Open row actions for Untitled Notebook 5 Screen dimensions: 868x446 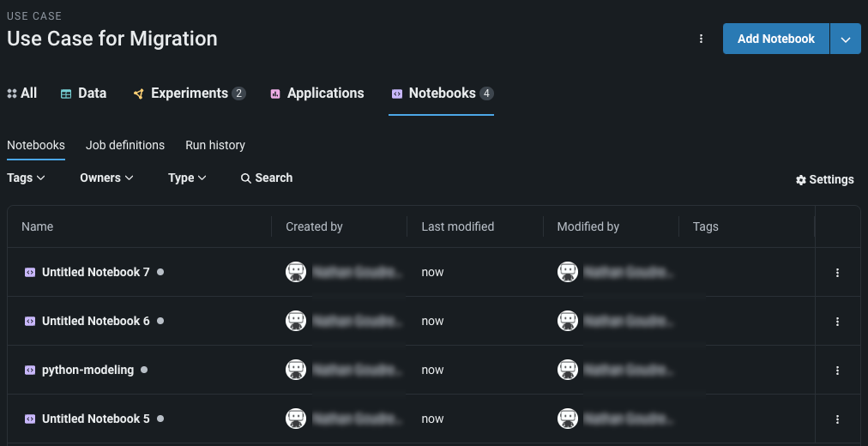click(837, 419)
